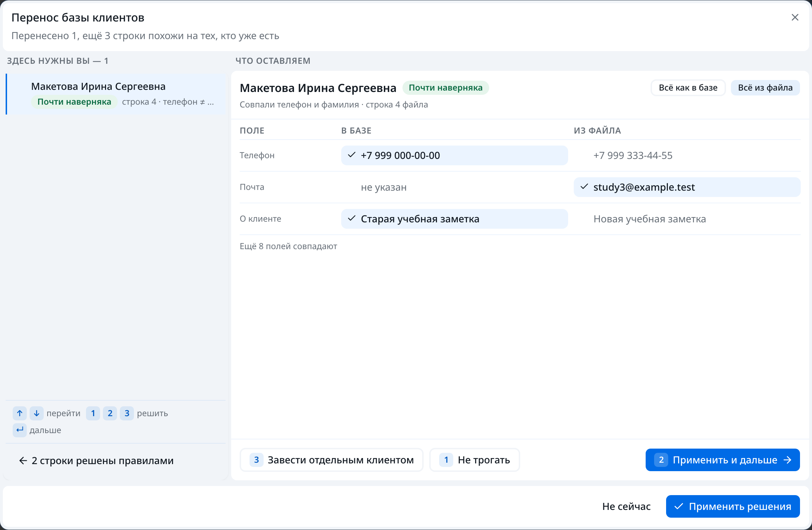Click the 'Почта' field label
Viewport: 812px width, 530px height.
pos(252,187)
